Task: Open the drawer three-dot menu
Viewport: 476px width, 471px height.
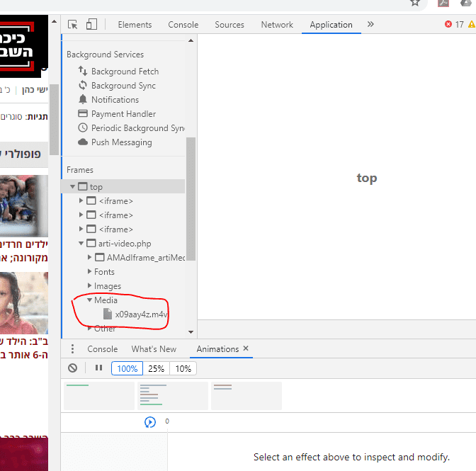Action: 72,348
